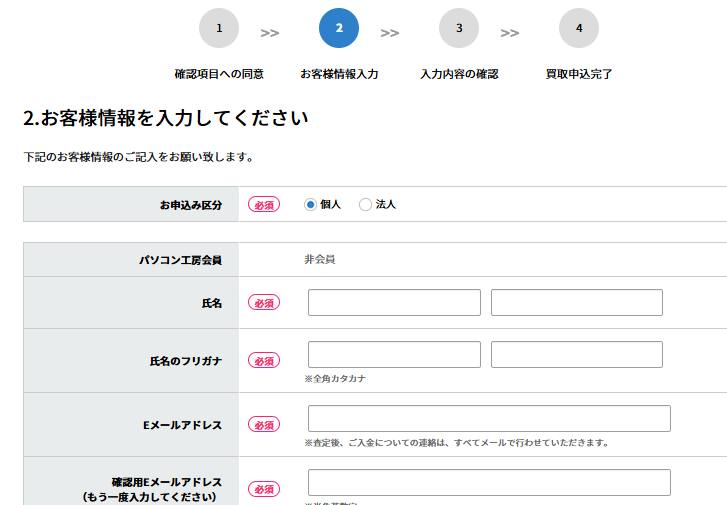Click the 買取申込完了 step label
Viewport: 727px width, 505px height.
[579, 74]
